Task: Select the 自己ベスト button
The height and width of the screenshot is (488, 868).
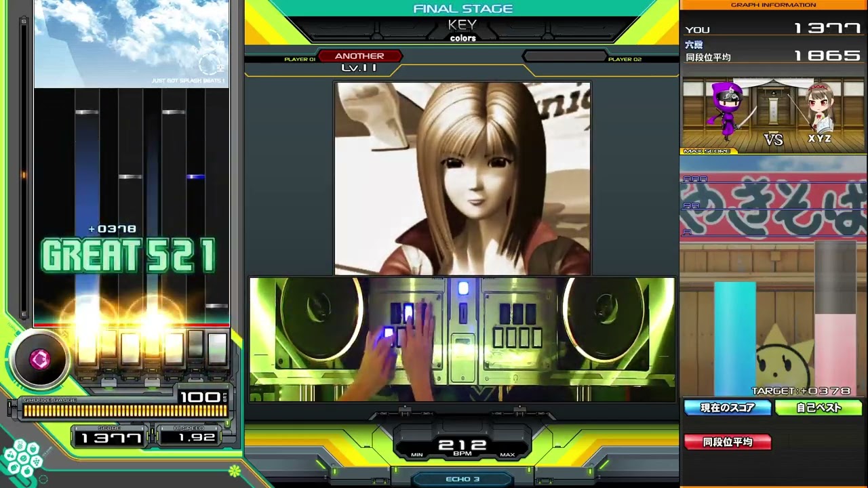Action: (818, 408)
